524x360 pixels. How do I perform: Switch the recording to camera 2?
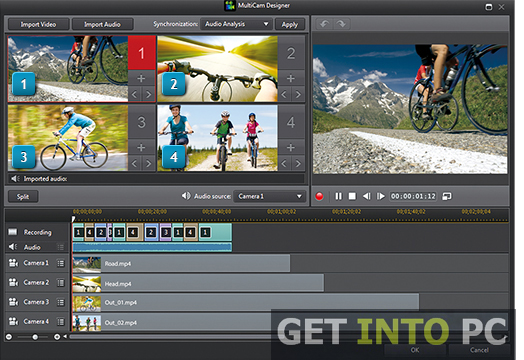[x=291, y=53]
